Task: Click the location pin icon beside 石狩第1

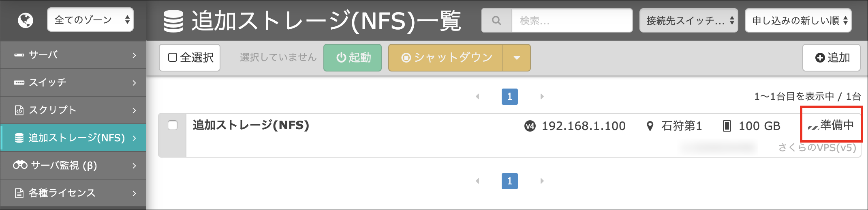Action: click(x=650, y=126)
